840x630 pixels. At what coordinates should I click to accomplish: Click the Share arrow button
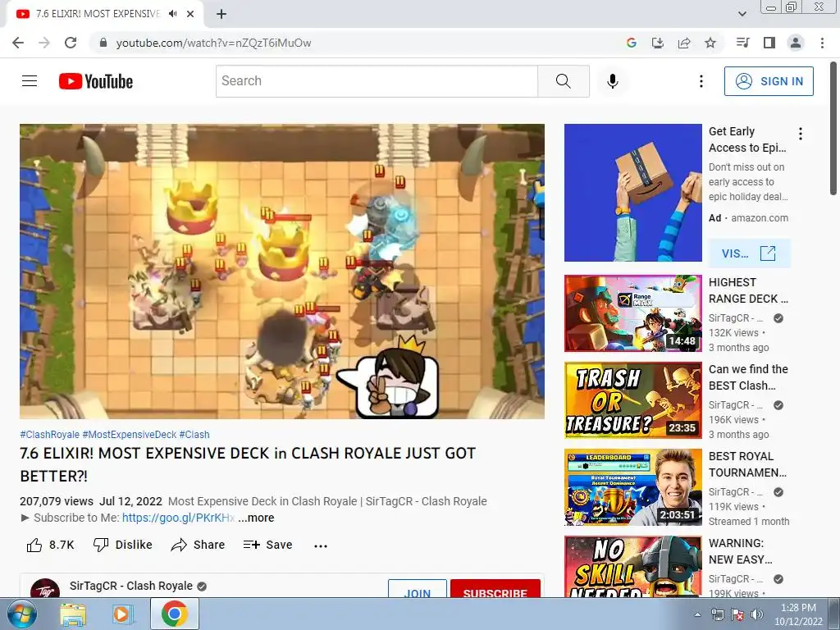[x=198, y=545]
